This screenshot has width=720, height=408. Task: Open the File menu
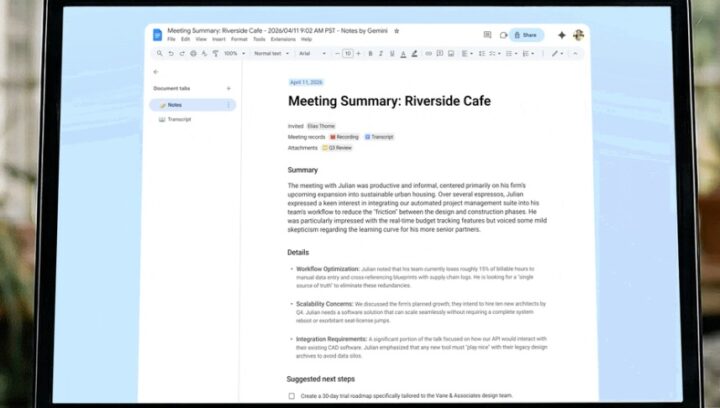click(x=171, y=39)
